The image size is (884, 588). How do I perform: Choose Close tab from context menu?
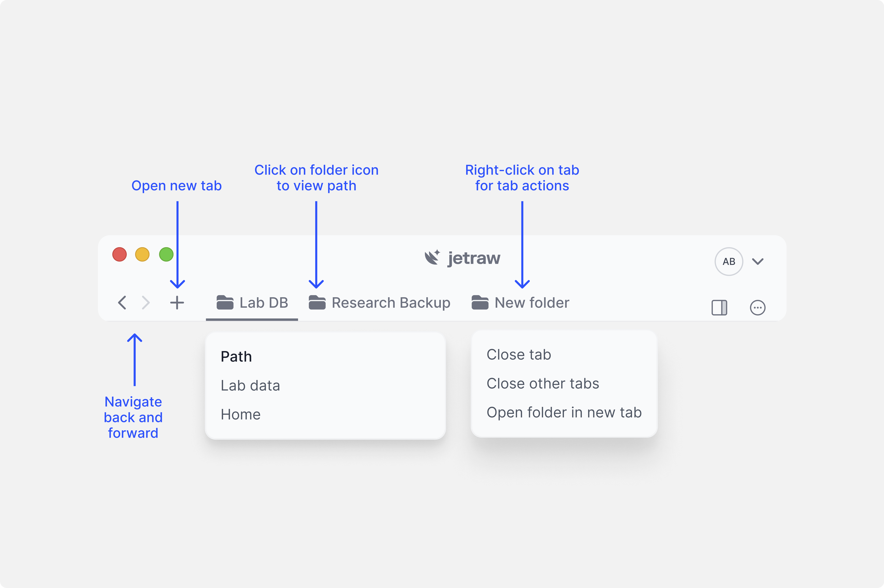pyautogui.click(x=518, y=354)
